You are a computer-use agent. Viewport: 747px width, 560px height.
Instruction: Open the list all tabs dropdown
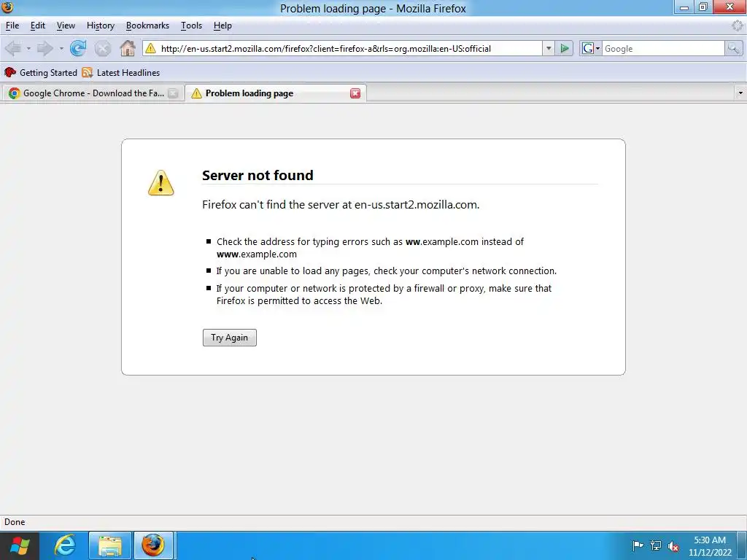pyautogui.click(x=740, y=93)
